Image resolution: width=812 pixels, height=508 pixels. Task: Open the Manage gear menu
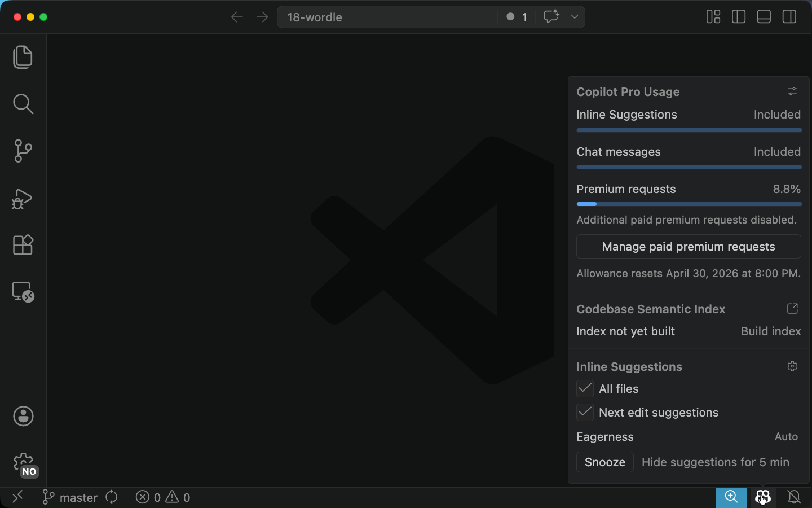(23, 463)
